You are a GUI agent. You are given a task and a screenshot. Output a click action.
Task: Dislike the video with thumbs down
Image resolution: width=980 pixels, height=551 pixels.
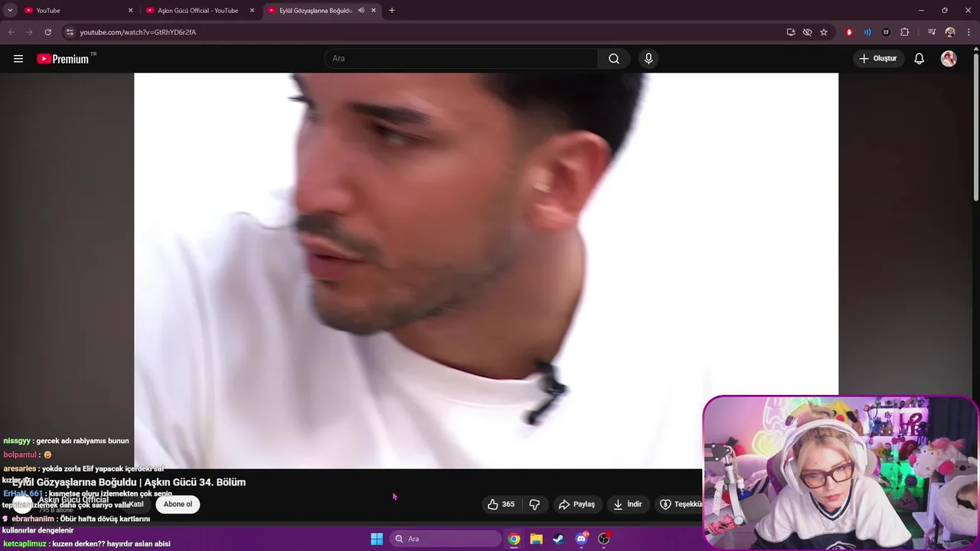pyautogui.click(x=535, y=504)
